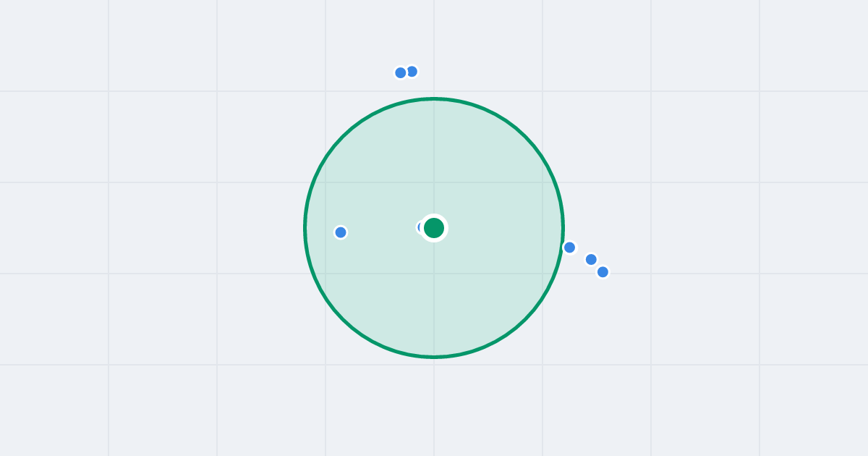Select blue dot touching circle's right edge
This screenshot has width=868, height=456.
click(x=569, y=248)
